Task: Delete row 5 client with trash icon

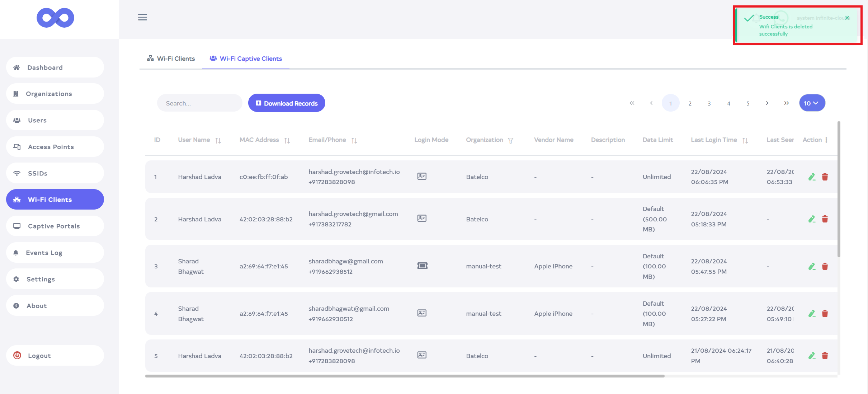Action: [825, 356]
